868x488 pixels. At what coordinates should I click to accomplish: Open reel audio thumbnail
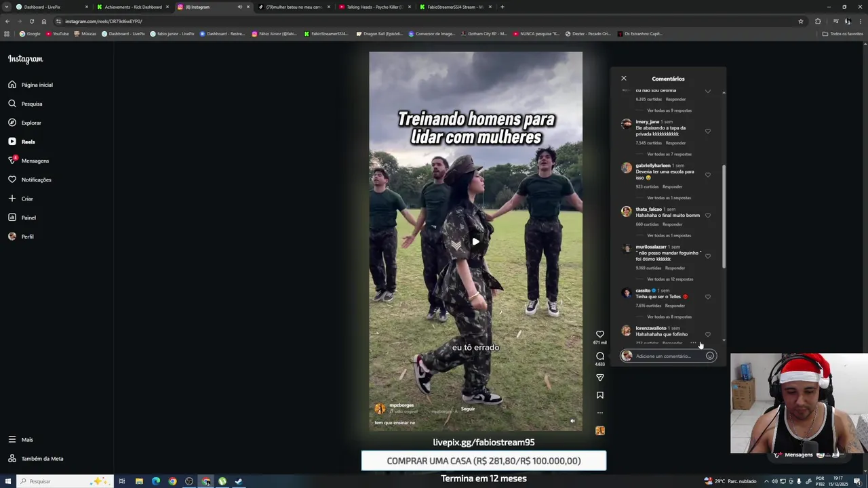[x=599, y=430]
